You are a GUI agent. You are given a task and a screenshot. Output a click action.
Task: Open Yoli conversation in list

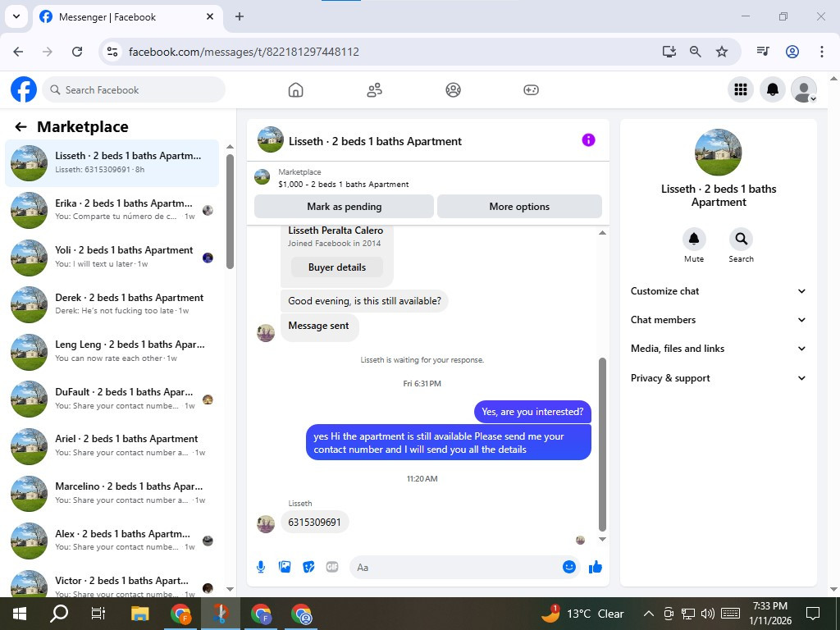click(x=112, y=257)
